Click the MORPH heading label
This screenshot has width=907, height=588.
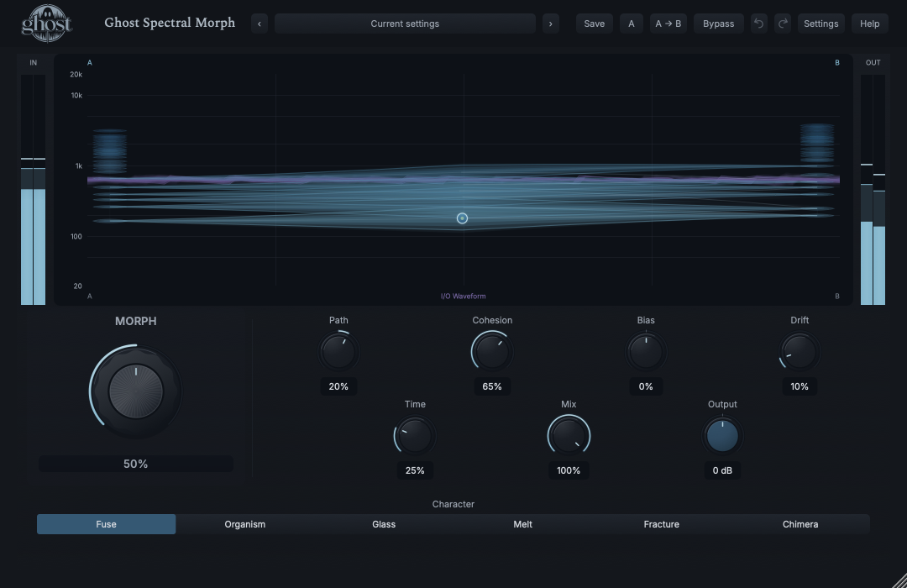coord(136,321)
